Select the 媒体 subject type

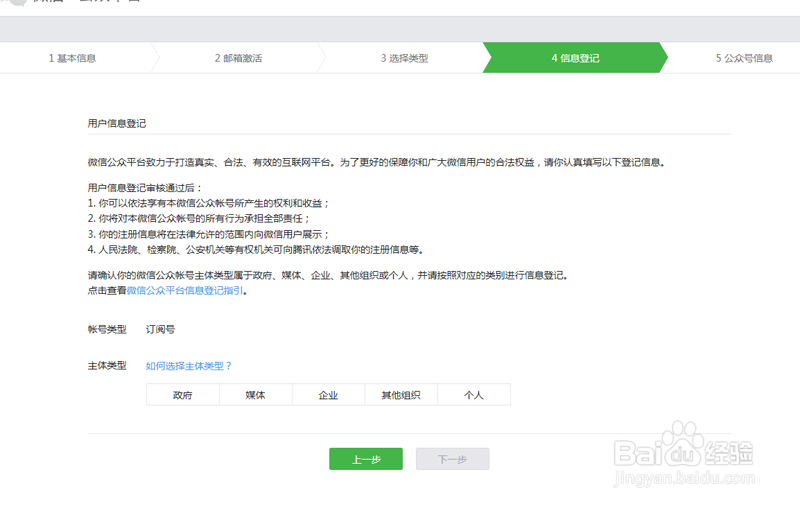256,395
